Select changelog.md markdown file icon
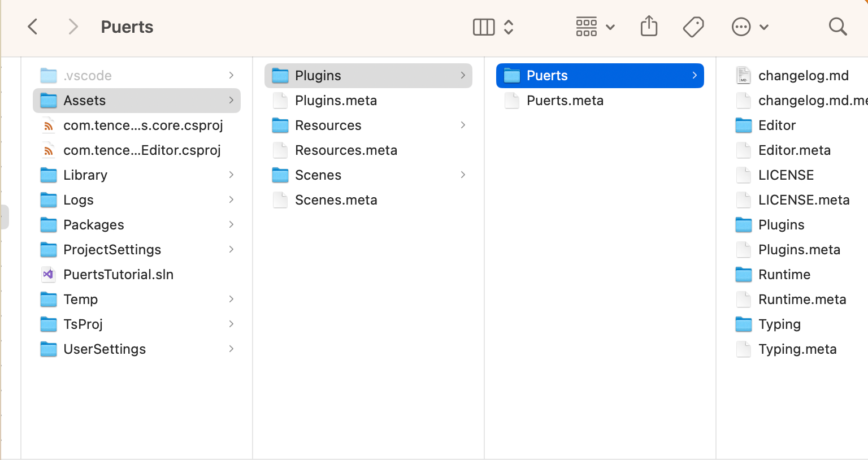 (743, 75)
